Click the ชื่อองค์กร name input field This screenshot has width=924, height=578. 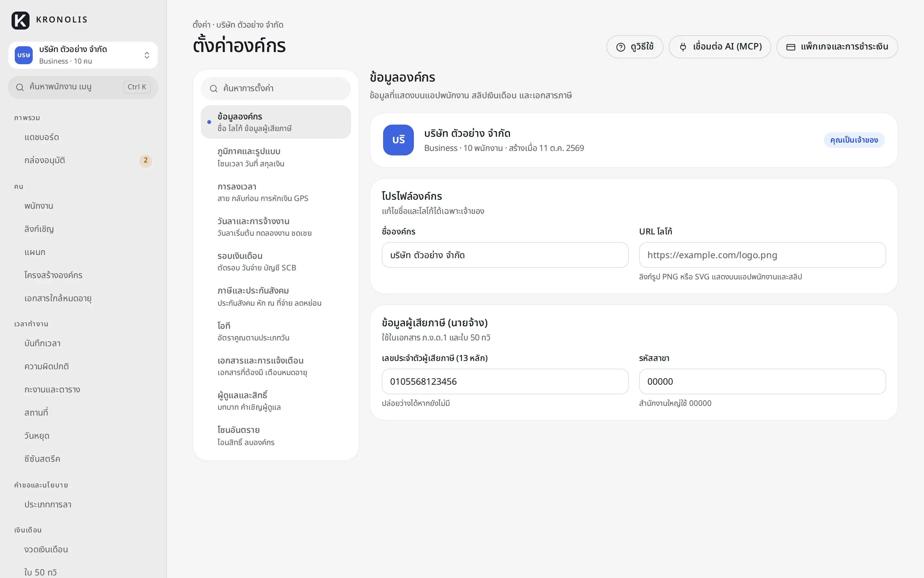[x=505, y=255]
